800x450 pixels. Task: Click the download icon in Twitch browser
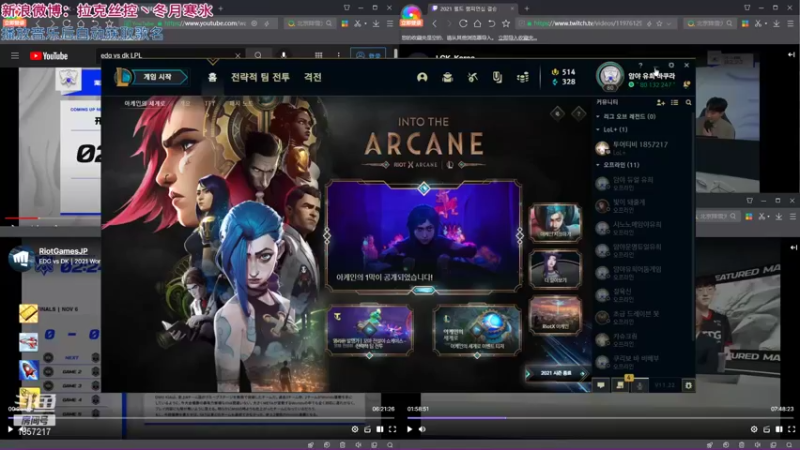click(776, 23)
